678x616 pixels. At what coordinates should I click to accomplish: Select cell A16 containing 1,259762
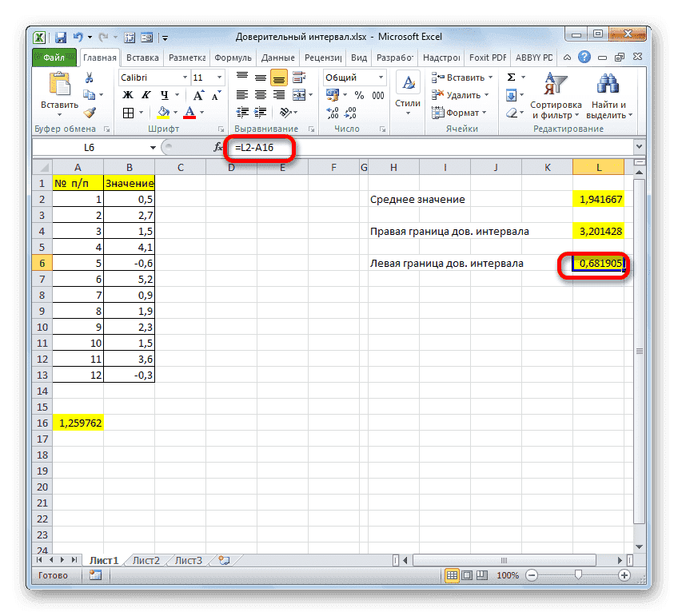(78, 423)
